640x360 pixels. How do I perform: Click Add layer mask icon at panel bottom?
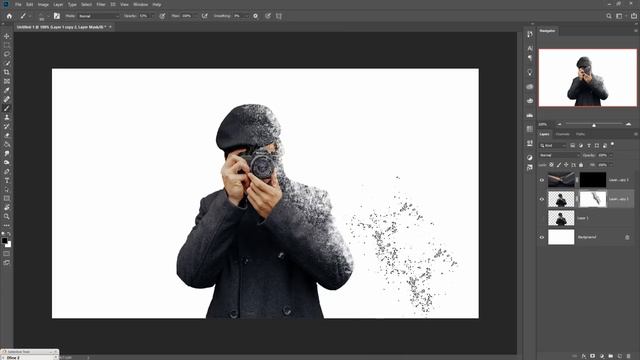(x=593, y=356)
